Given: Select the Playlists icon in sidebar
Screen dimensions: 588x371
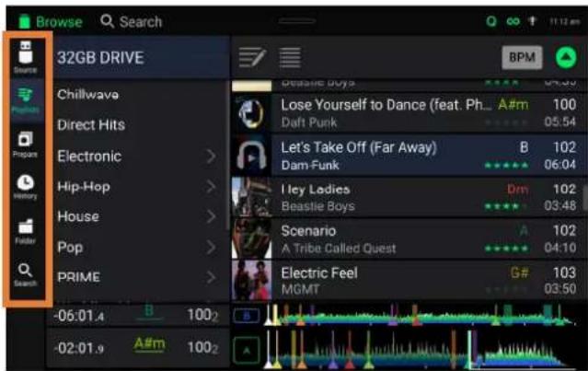Looking at the screenshot, I should click(x=26, y=99).
